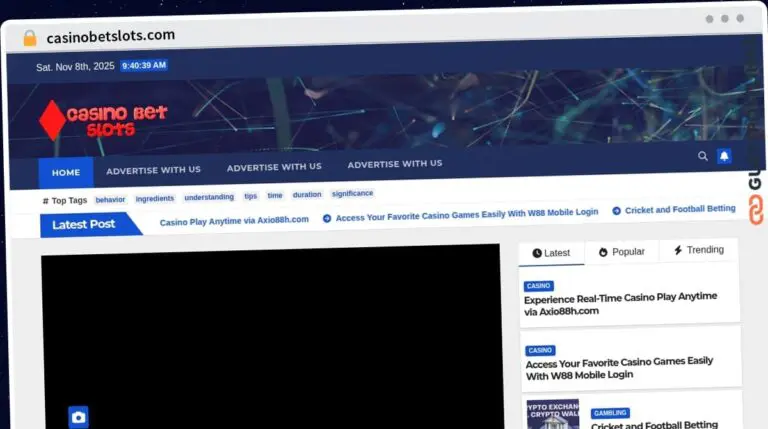Open last ADVERTISE WITH US menu item
This screenshot has height=429, width=768.
(395, 164)
